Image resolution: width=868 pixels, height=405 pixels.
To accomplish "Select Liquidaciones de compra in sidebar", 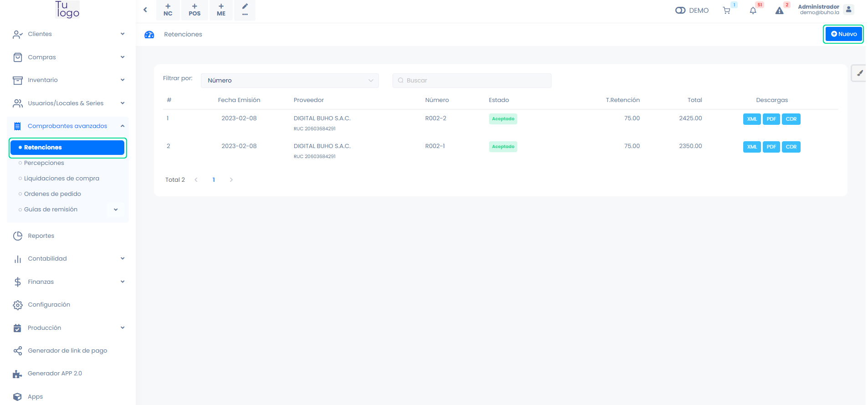I will coord(61,179).
